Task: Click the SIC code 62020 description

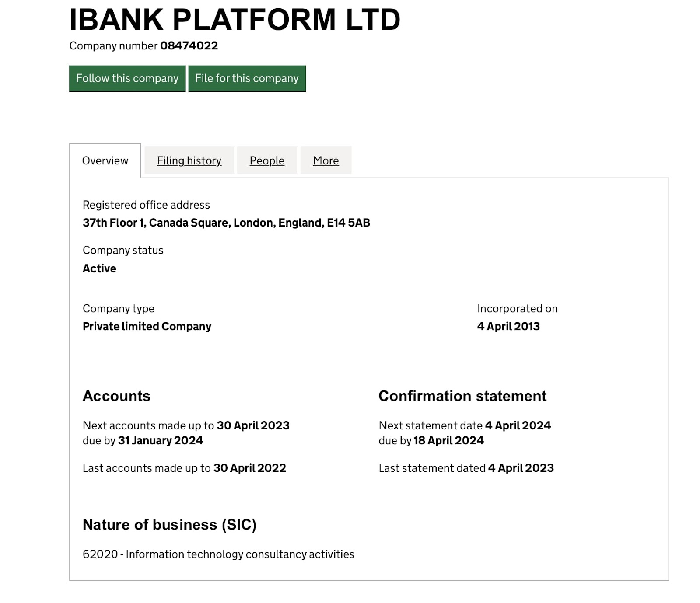Action: (218, 554)
